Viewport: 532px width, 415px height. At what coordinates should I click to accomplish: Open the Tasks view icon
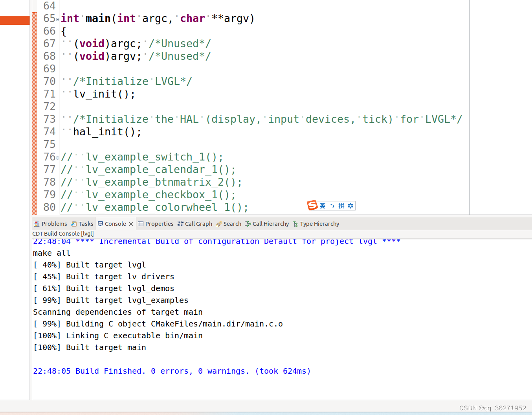(x=74, y=223)
